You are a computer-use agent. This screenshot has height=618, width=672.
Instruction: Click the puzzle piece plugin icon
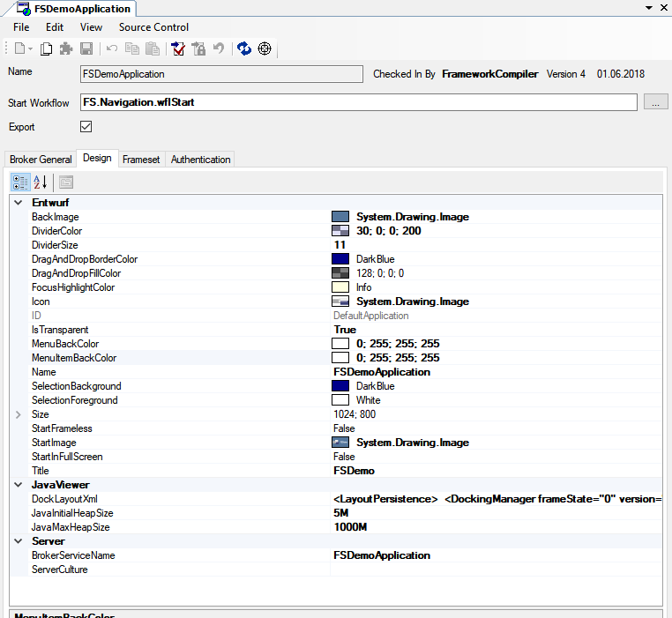pos(66,48)
